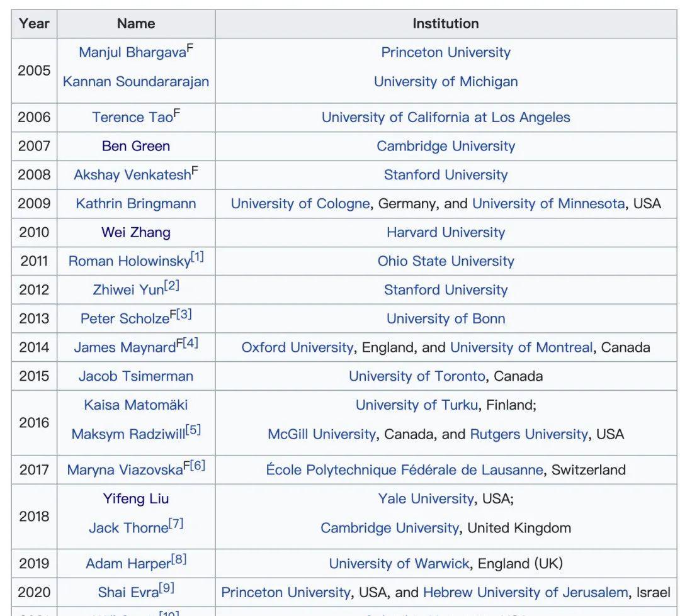Open the Manjul Bhargava link

click(x=132, y=53)
